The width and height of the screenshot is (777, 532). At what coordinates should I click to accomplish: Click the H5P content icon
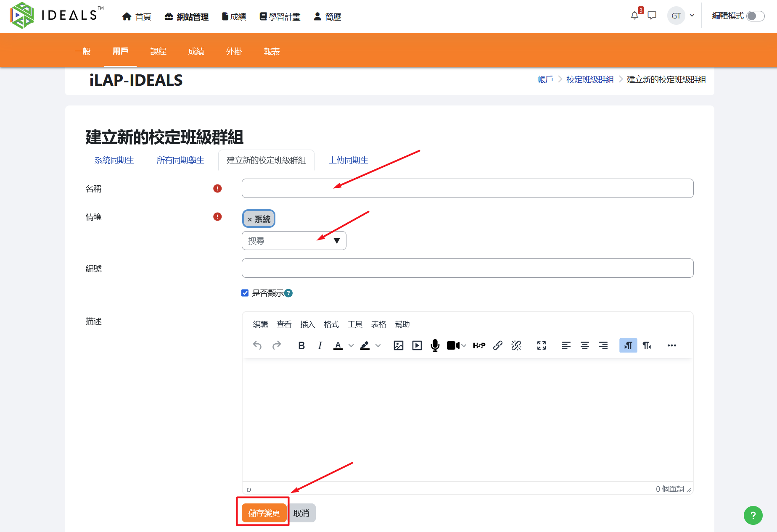(479, 345)
